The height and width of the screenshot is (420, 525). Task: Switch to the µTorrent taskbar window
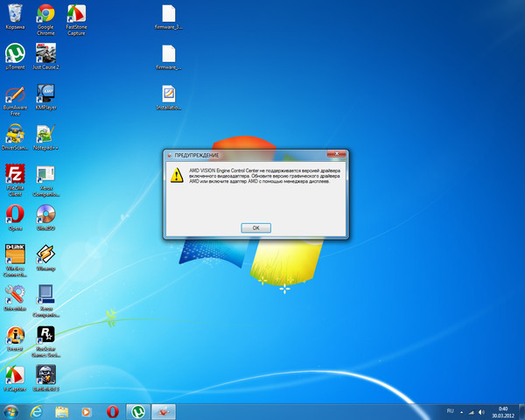coord(138,412)
